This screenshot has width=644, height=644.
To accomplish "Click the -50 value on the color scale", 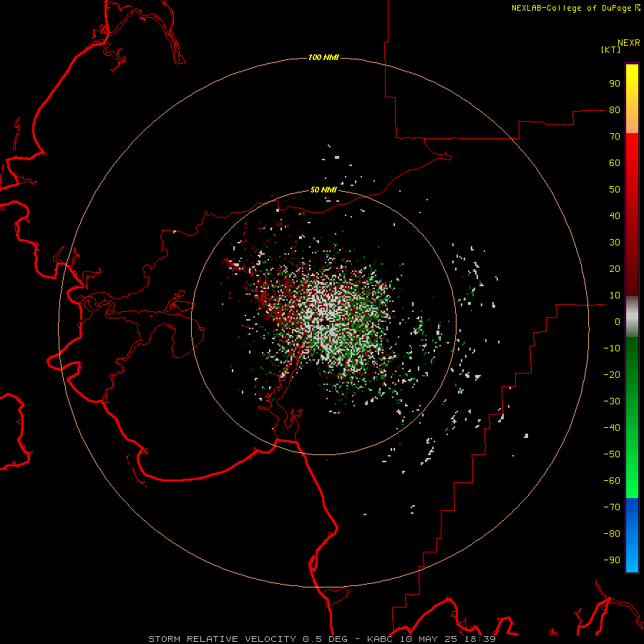I will tap(612, 454).
